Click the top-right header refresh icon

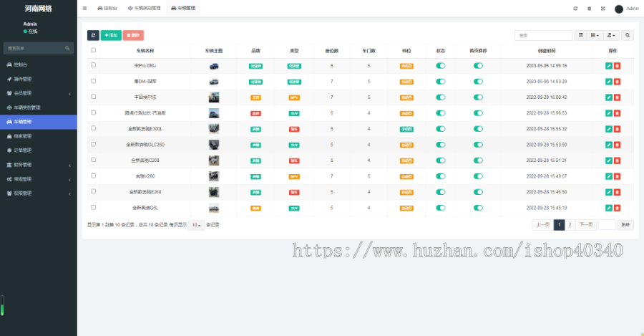pos(575,9)
